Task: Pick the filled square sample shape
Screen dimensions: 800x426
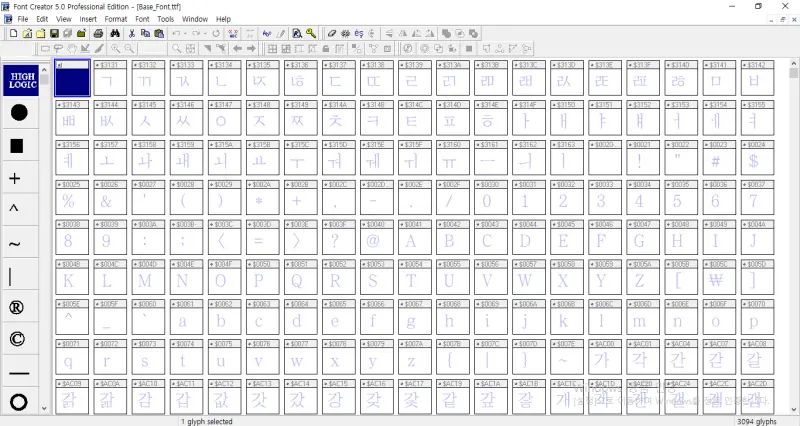Action: coord(18,146)
